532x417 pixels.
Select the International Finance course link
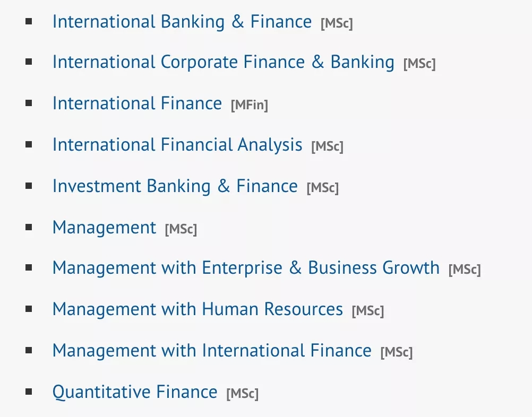tap(137, 103)
